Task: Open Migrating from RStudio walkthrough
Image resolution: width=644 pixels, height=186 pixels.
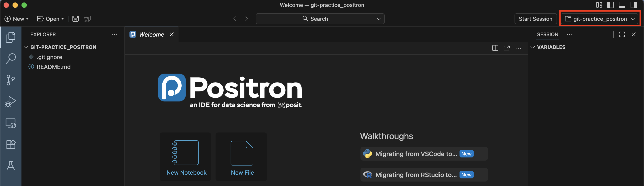Action: 424,175
